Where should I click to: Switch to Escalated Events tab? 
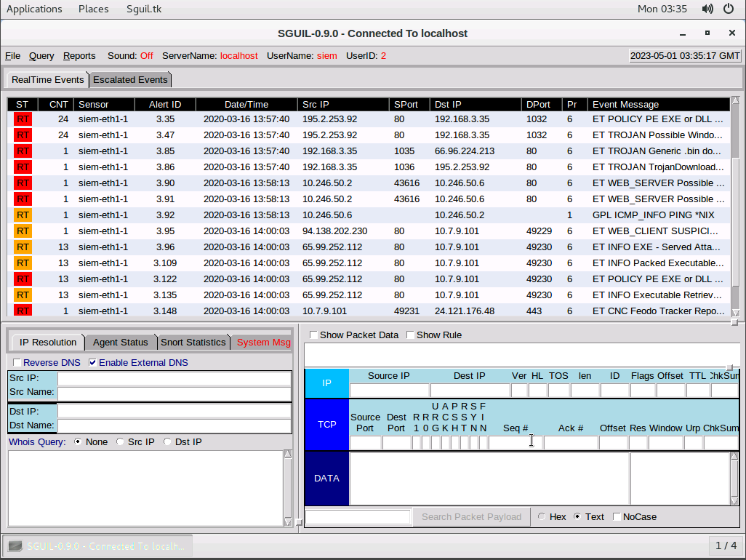click(130, 79)
